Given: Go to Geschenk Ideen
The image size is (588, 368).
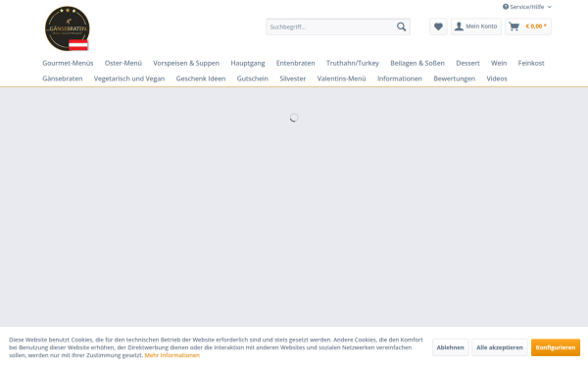Looking at the screenshot, I should [x=201, y=79].
